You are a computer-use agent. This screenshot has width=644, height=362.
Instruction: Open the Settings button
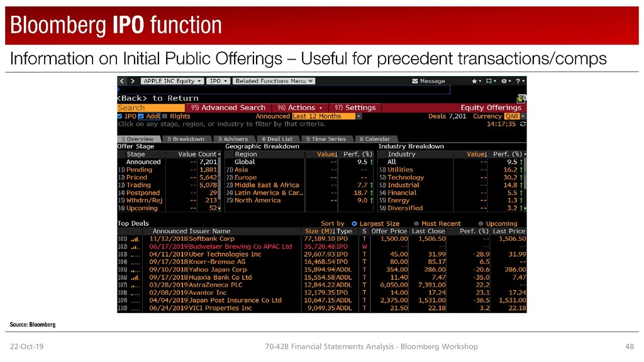(355, 107)
